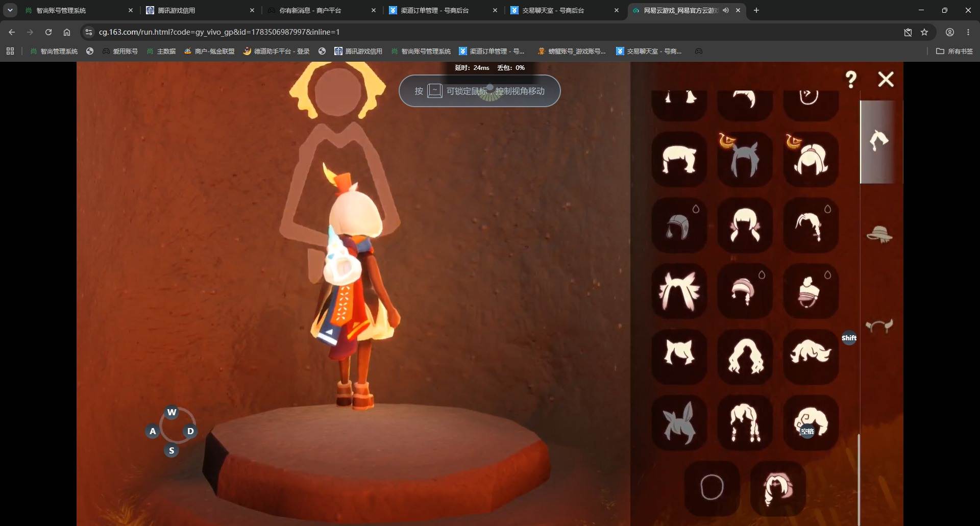Open the hat category tab
Viewport: 980px width, 526px height.
[x=879, y=234]
